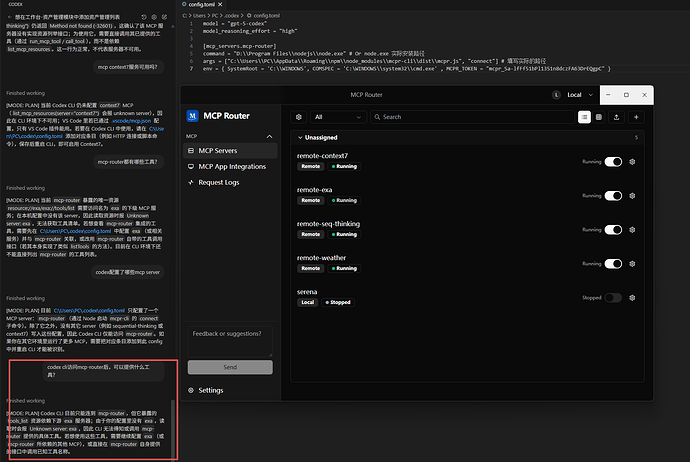The image size is (690, 462).
Task: Go back using the Codex back arrow
Action: [10, 17]
